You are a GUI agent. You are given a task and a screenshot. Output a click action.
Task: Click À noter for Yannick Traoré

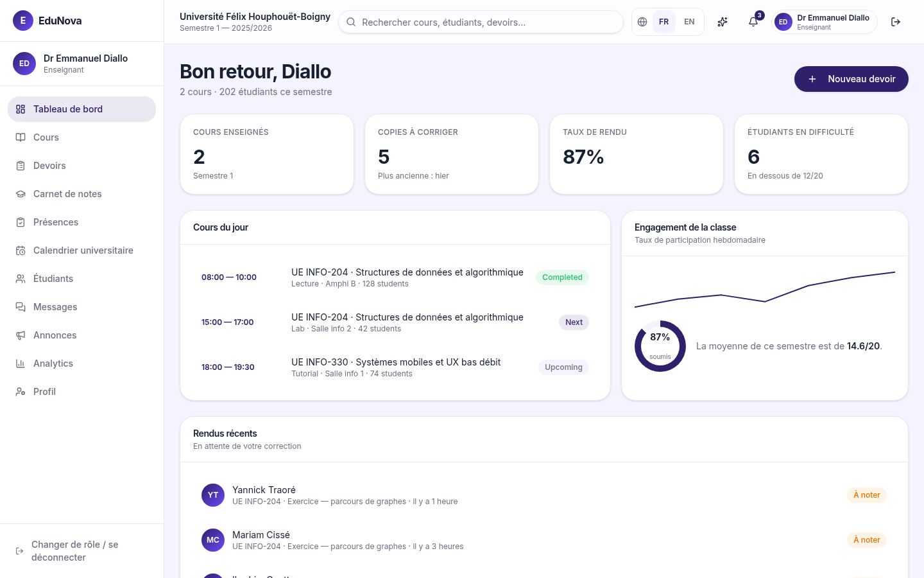[x=867, y=495]
